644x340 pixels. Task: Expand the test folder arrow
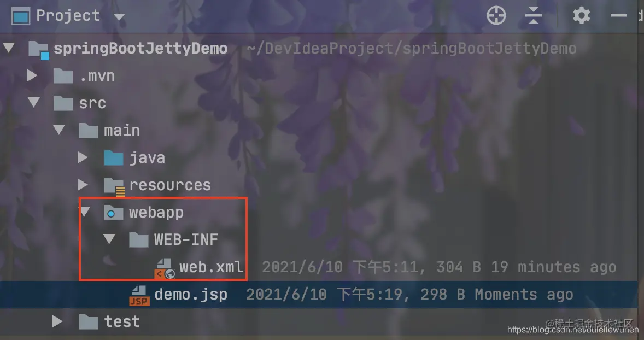tap(57, 321)
